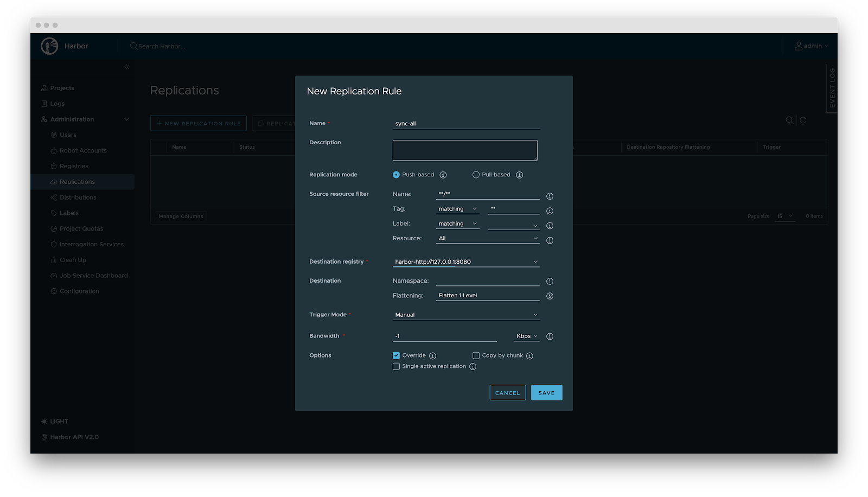868x497 pixels.
Task: Uncheck the Override checkbox
Action: [396, 355]
